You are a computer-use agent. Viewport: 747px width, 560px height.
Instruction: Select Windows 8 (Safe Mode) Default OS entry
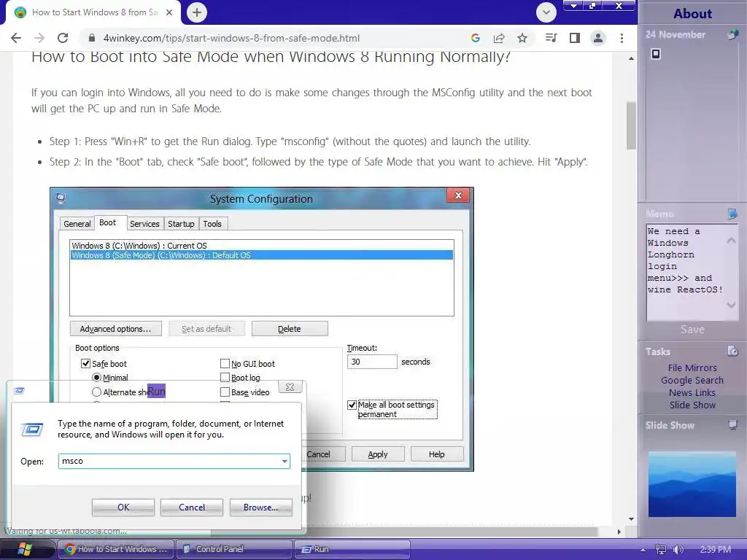262,255
